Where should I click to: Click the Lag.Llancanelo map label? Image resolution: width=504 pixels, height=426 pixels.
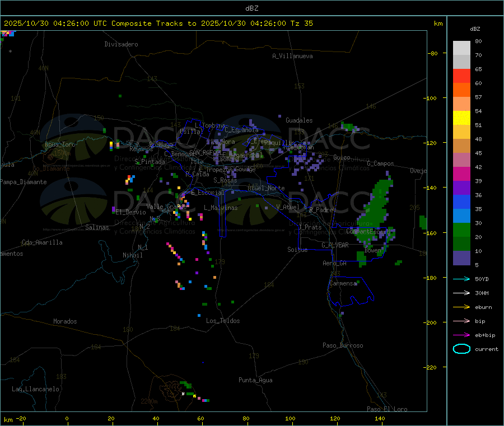35,389
